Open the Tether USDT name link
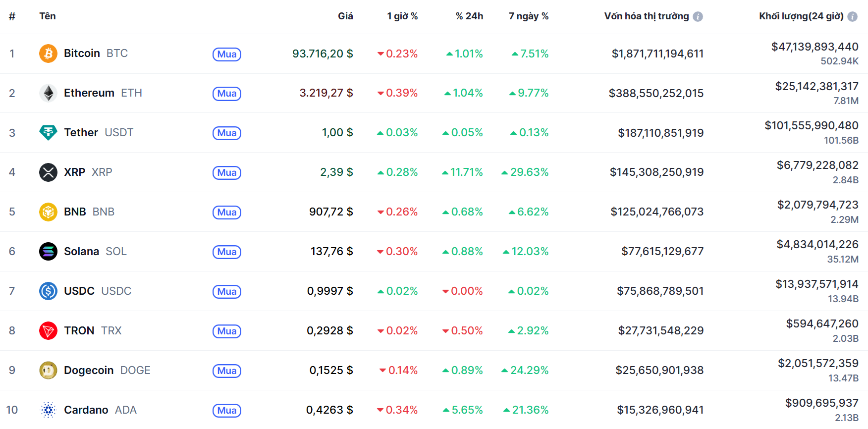This screenshot has width=868, height=429. 99,133
